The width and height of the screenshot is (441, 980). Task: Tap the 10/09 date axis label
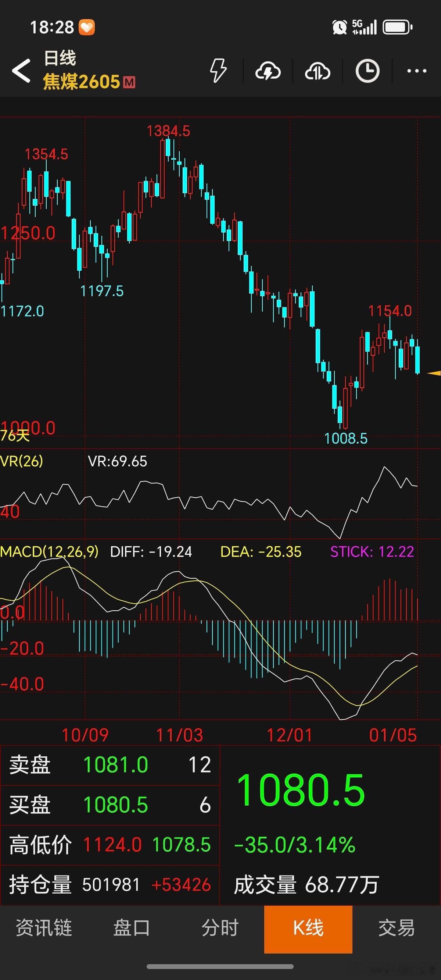(x=85, y=735)
